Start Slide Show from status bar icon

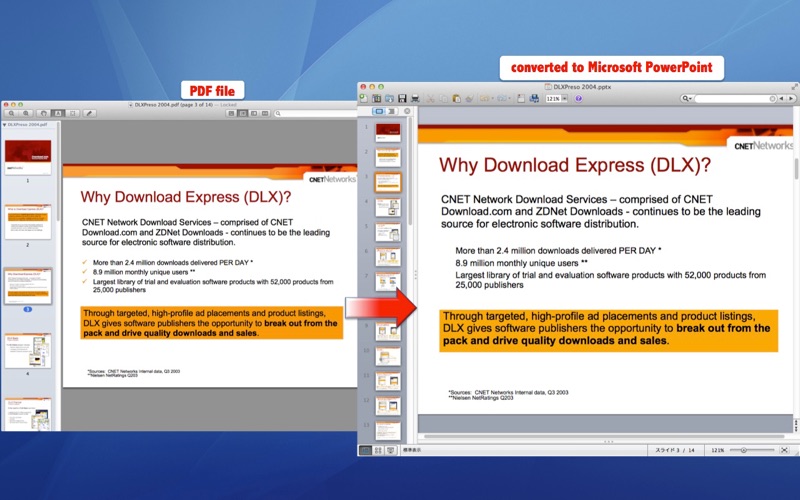pos(391,450)
